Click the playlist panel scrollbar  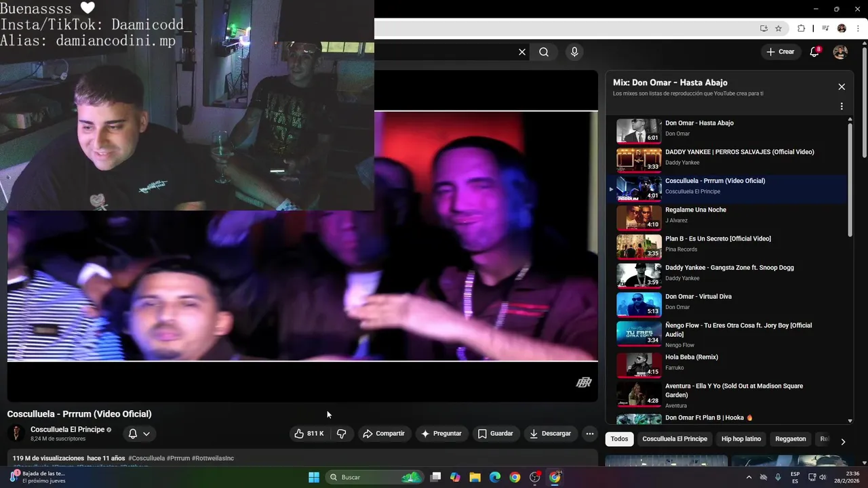[x=850, y=180]
